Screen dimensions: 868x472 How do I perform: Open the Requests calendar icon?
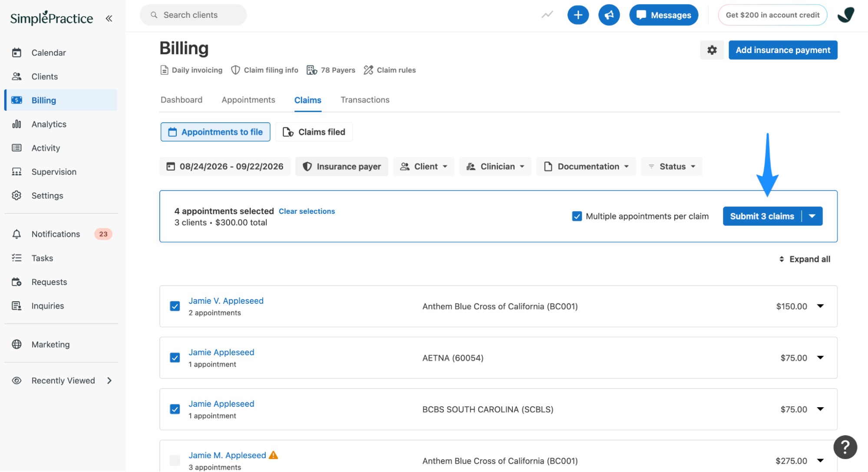point(17,282)
